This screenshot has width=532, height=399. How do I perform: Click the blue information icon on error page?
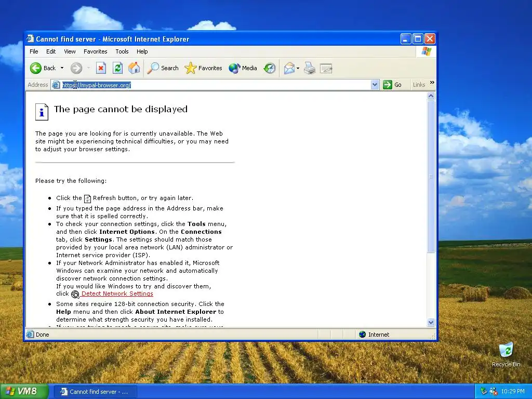pos(42,112)
